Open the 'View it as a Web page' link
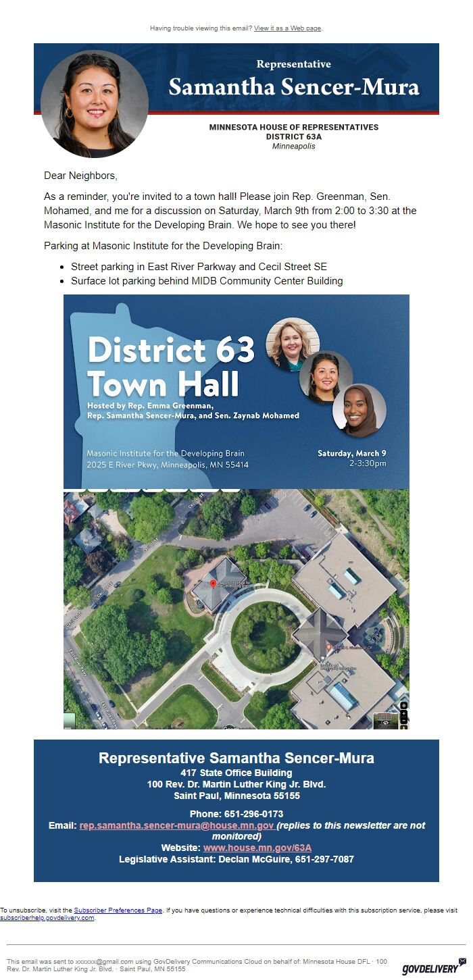Image resolution: width=473 pixels, height=980 pixels. [x=287, y=28]
